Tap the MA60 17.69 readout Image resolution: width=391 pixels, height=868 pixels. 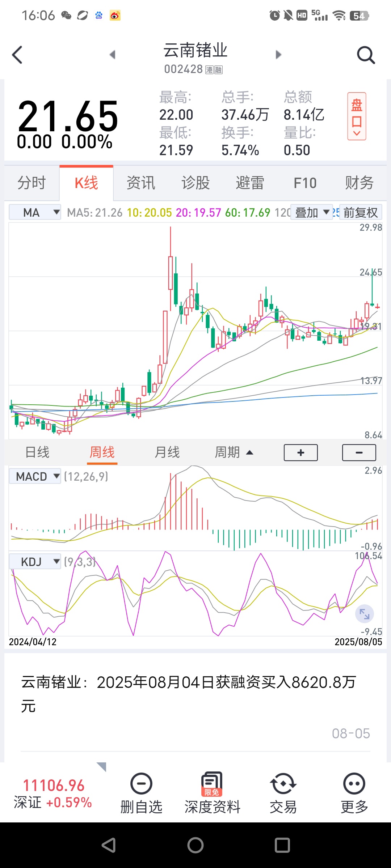pyautogui.click(x=248, y=213)
